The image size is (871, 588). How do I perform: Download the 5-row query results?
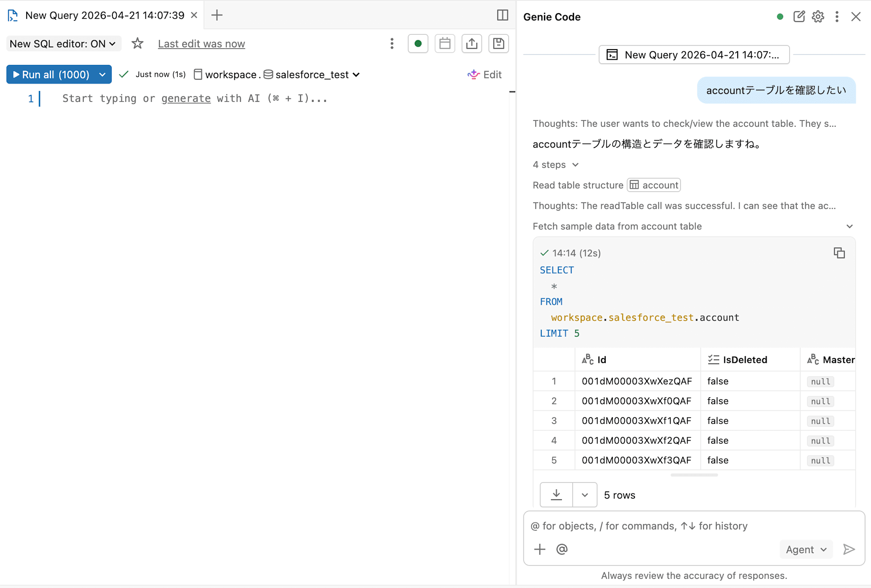point(556,495)
